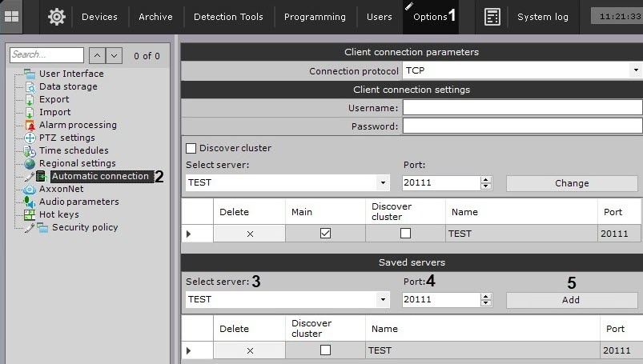This screenshot has width=643, height=364.
Task: Select the Alarm processing icon in tree
Action: point(30,125)
